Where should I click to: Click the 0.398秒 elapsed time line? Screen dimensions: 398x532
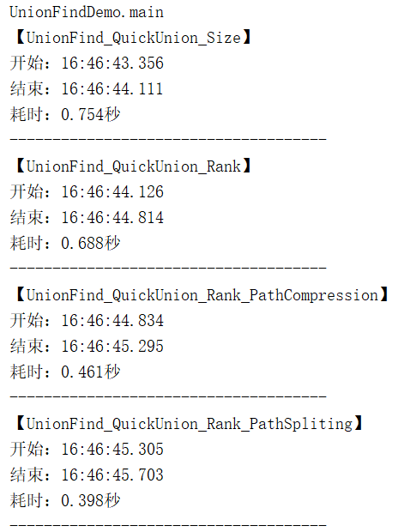point(65,501)
